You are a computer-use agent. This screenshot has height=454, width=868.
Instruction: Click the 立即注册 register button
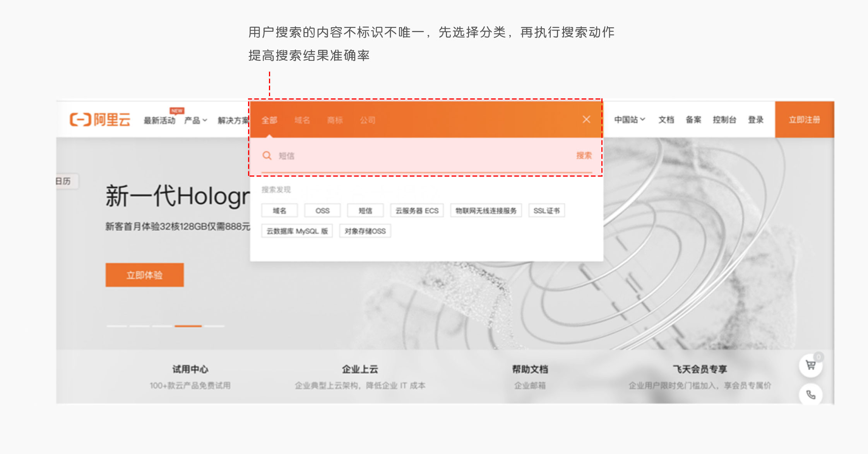[x=804, y=120]
